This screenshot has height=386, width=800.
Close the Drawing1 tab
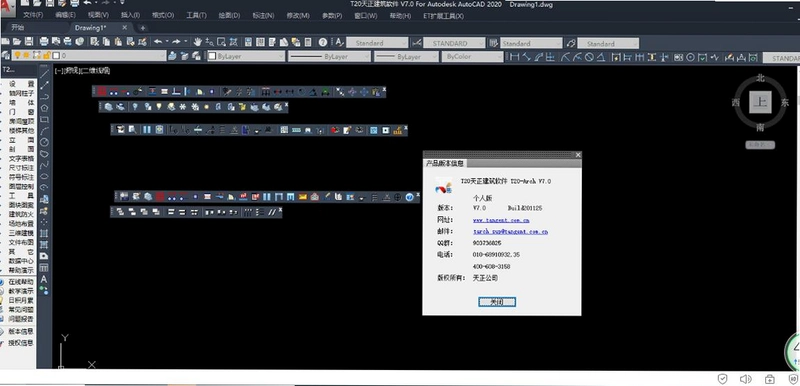(125, 28)
